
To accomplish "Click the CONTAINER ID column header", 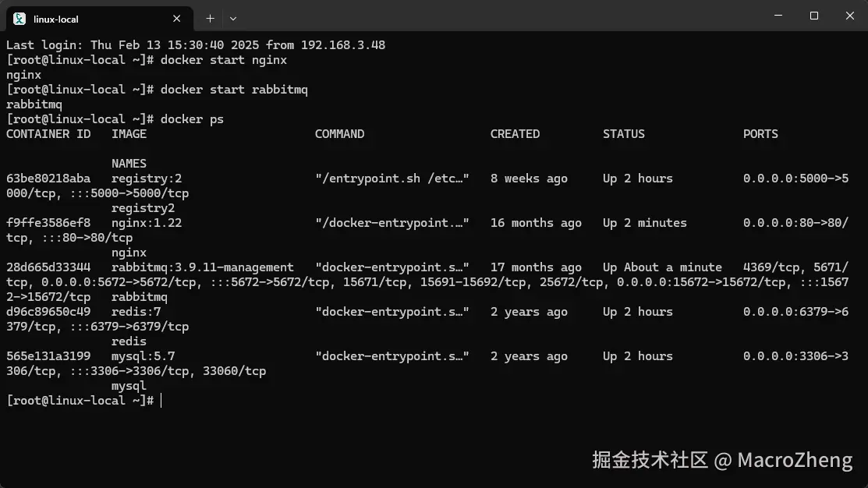I will click(48, 134).
